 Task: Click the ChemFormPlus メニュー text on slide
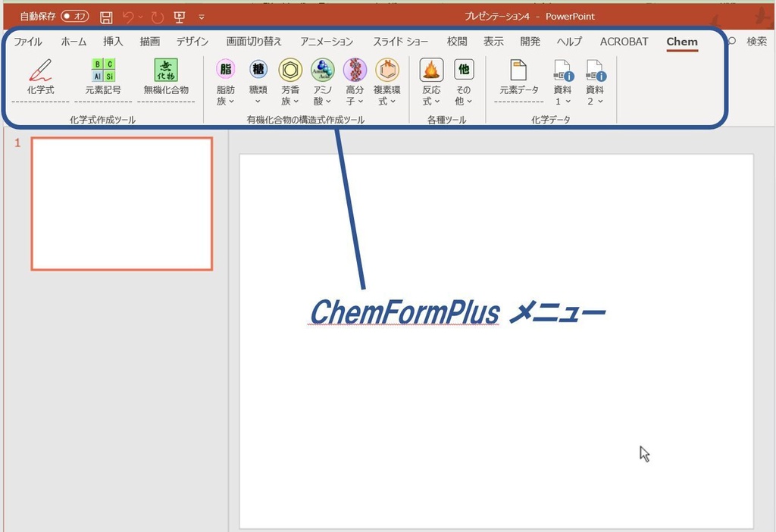(x=457, y=312)
